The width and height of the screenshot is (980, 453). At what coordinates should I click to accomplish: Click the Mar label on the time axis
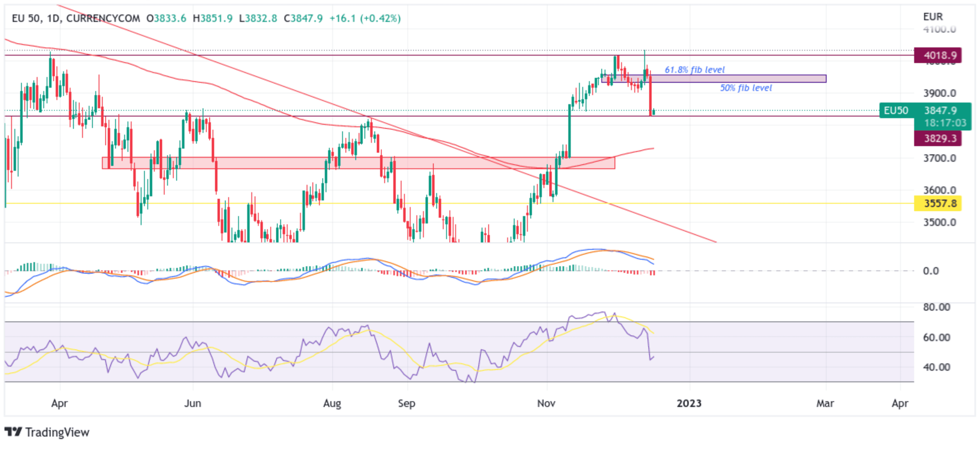coord(825,403)
